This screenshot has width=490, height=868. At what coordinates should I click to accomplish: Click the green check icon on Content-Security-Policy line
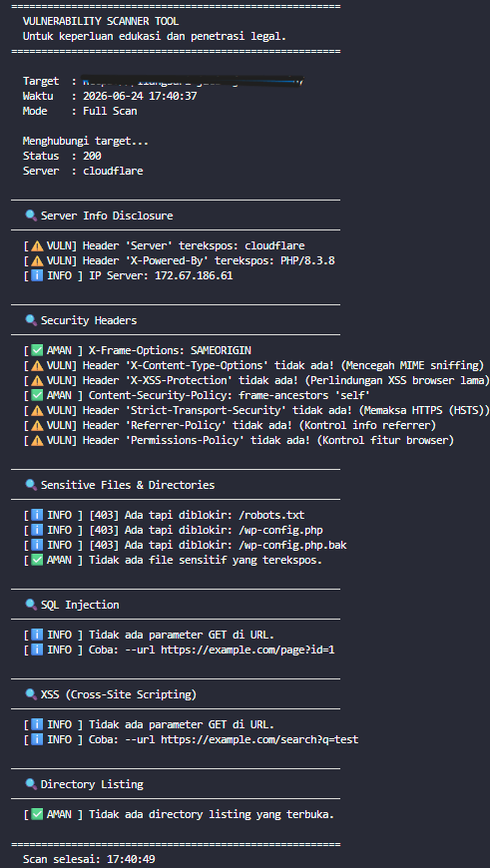pyautogui.click(x=37, y=395)
